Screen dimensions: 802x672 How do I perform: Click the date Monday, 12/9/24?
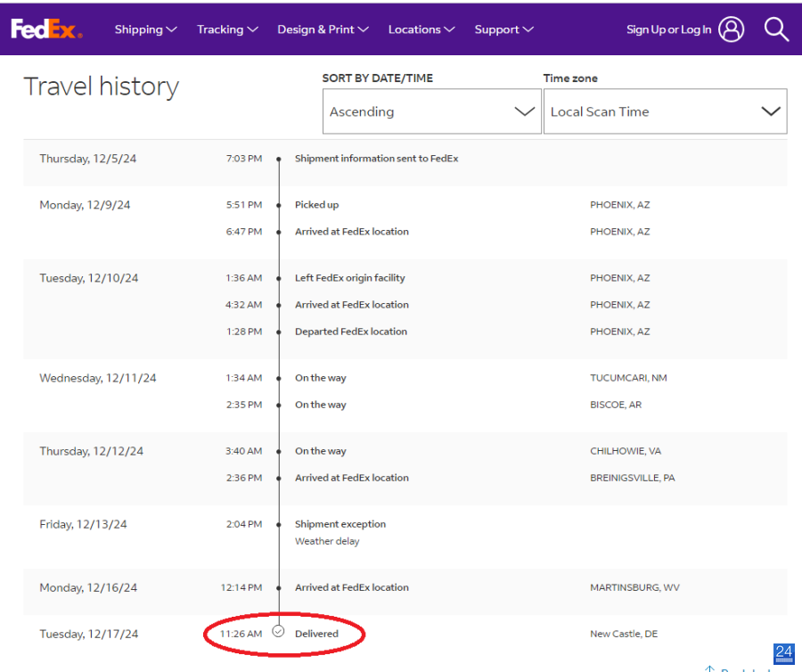85,205
